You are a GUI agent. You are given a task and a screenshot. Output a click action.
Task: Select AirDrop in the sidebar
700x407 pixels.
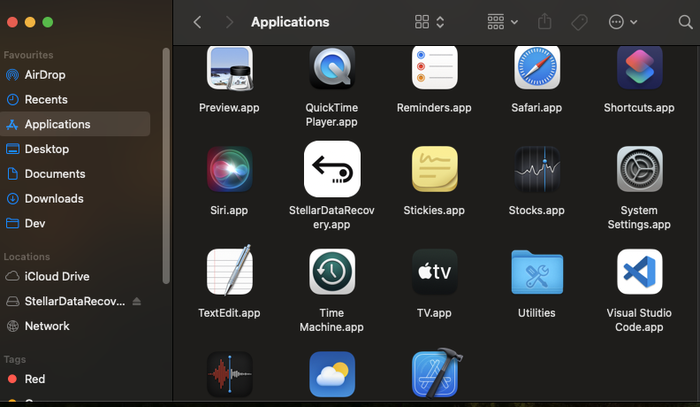75,75
